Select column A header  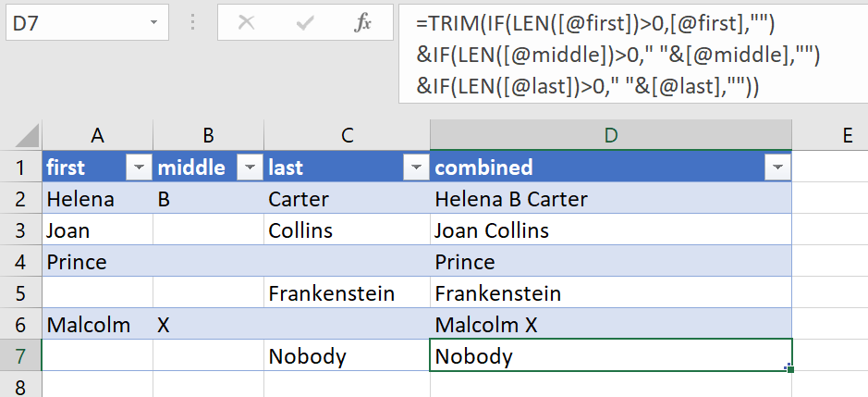tap(97, 135)
